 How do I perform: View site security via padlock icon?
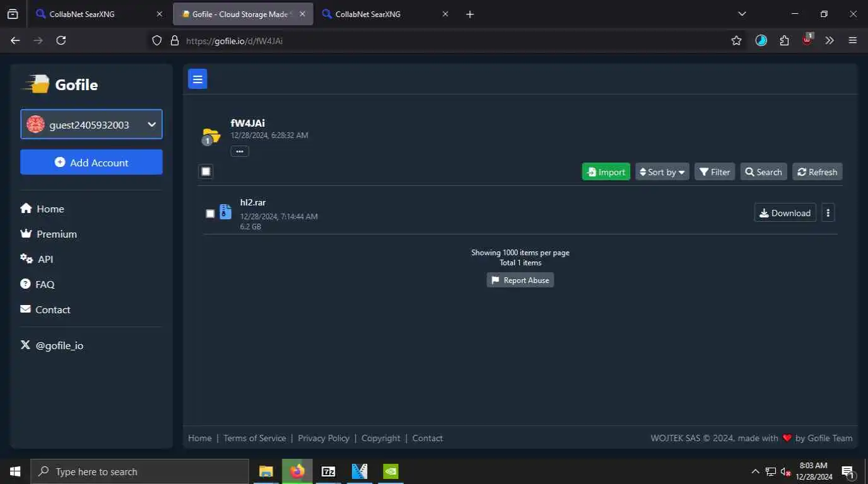click(175, 40)
